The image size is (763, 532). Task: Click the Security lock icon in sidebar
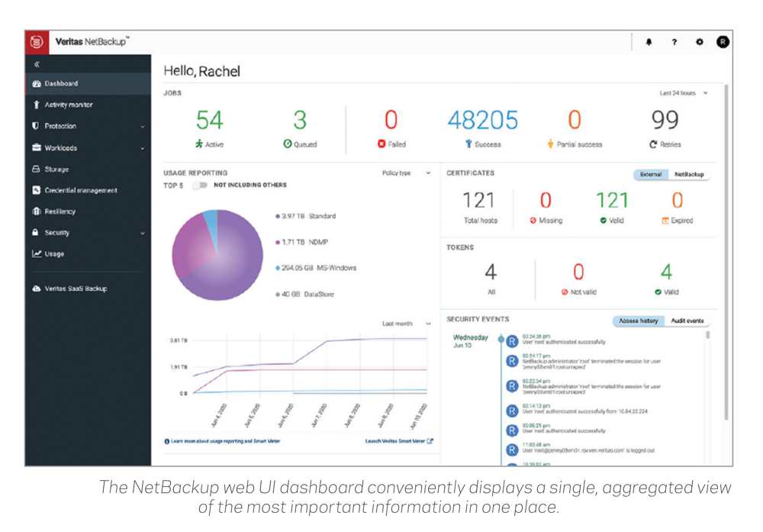point(36,232)
